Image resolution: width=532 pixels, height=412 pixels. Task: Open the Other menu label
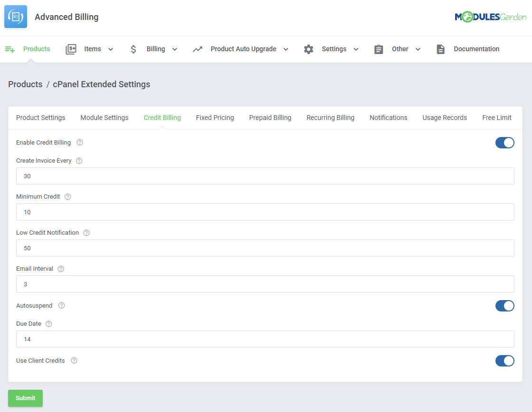[x=400, y=49]
